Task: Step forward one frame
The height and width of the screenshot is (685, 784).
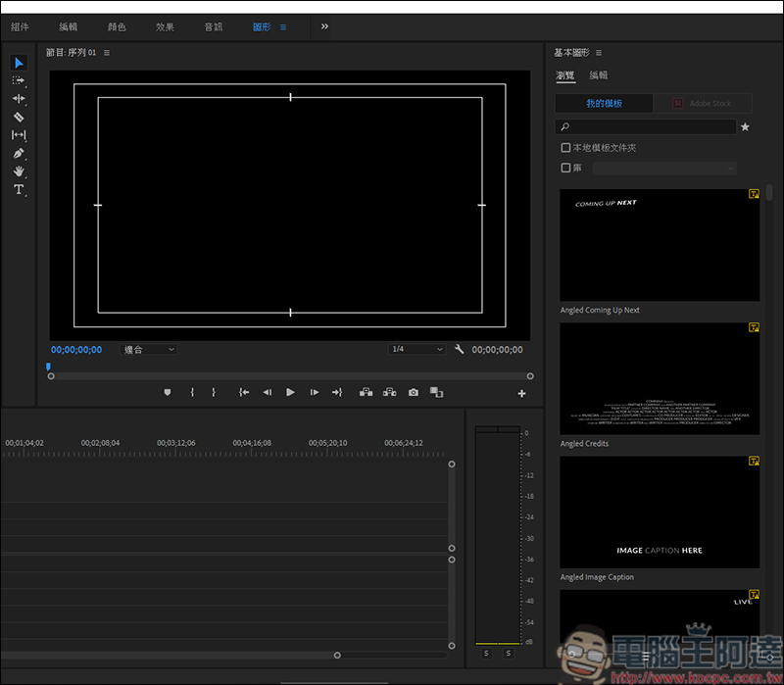Action: [314, 393]
